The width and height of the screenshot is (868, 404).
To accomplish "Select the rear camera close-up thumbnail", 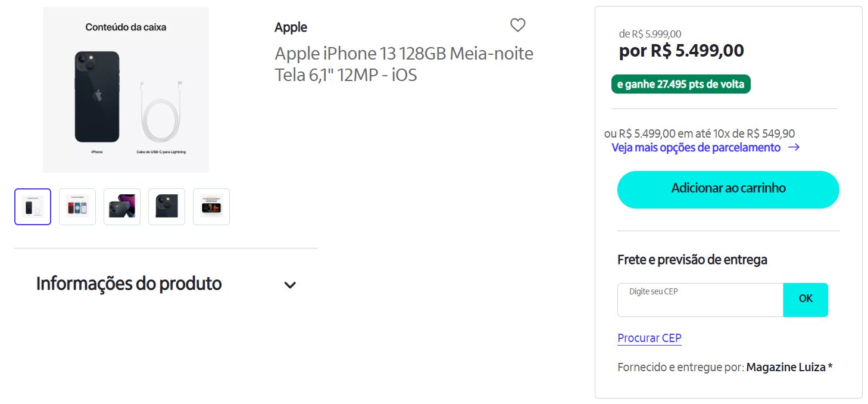I will pyautogui.click(x=167, y=207).
